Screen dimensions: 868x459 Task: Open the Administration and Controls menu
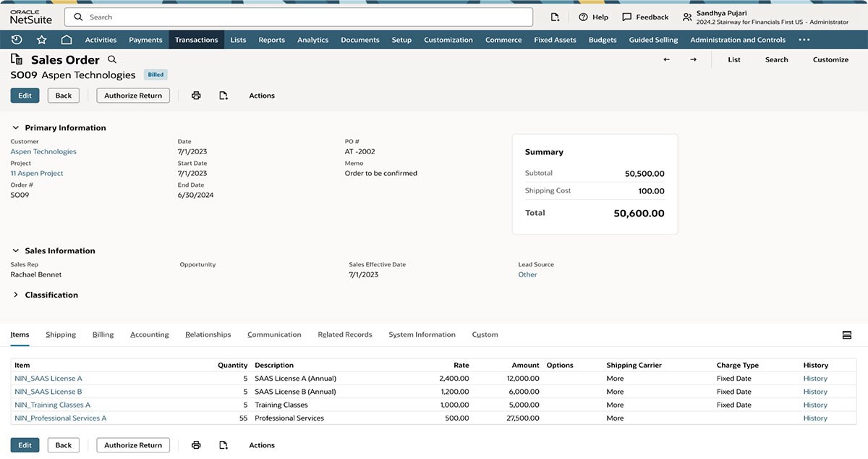pyautogui.click(x=738, y=40)
